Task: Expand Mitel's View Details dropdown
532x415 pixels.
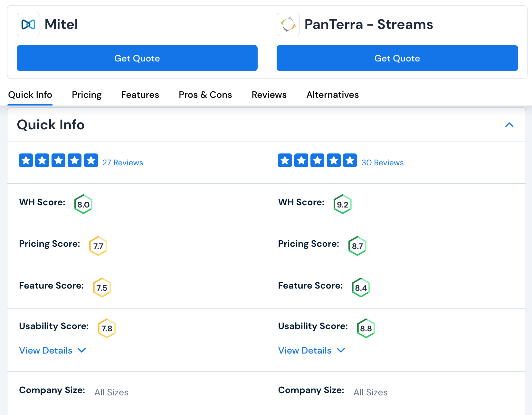Action: click(x=52, y=350)
